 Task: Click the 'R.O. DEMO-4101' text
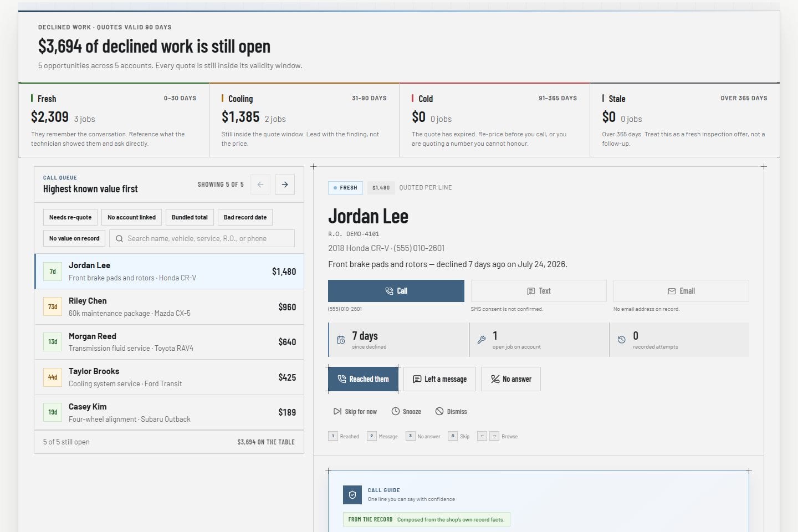(354, 234)
